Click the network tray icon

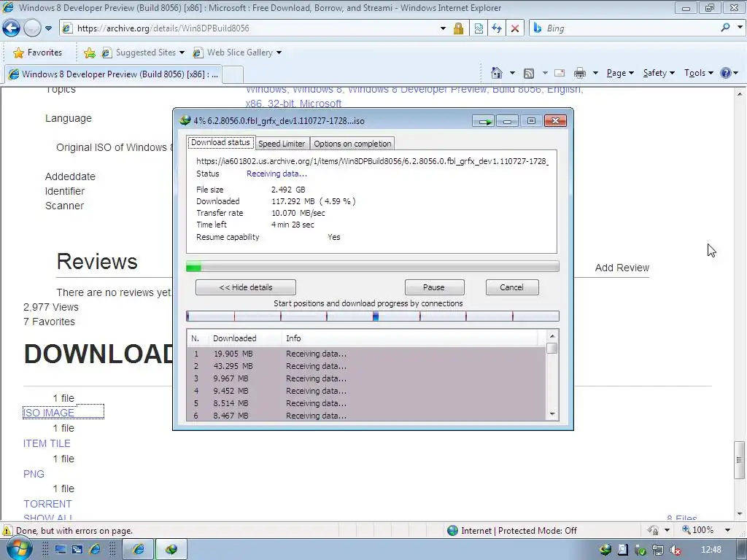(658, 550)
